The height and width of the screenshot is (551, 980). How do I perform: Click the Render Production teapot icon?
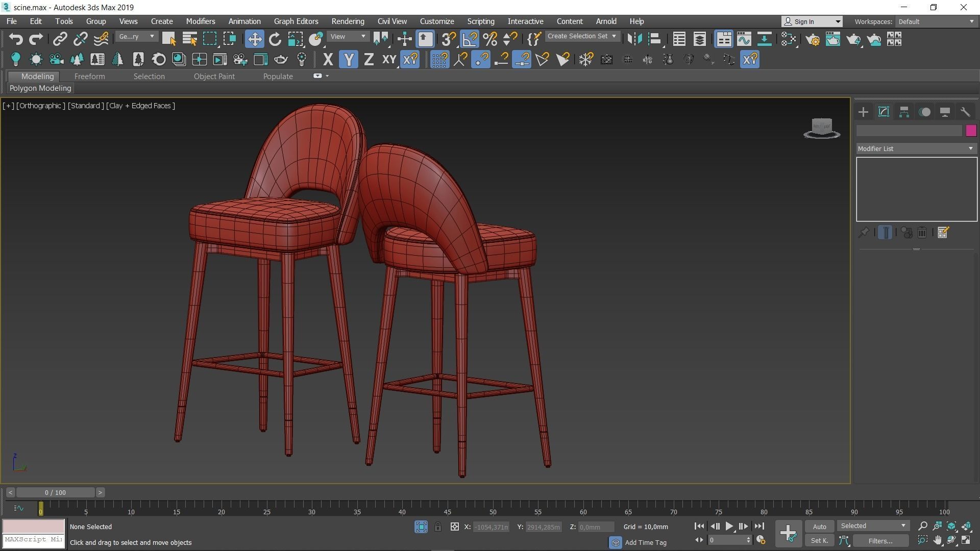(853, 39)
